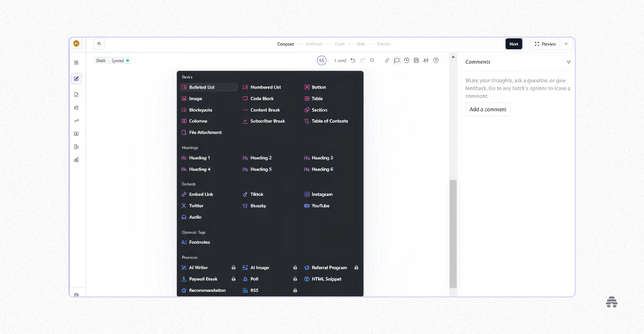Viewport: 644px width, 334px height.
Task: Open version history via the clock toolbar icon
Action: (406, 60)
